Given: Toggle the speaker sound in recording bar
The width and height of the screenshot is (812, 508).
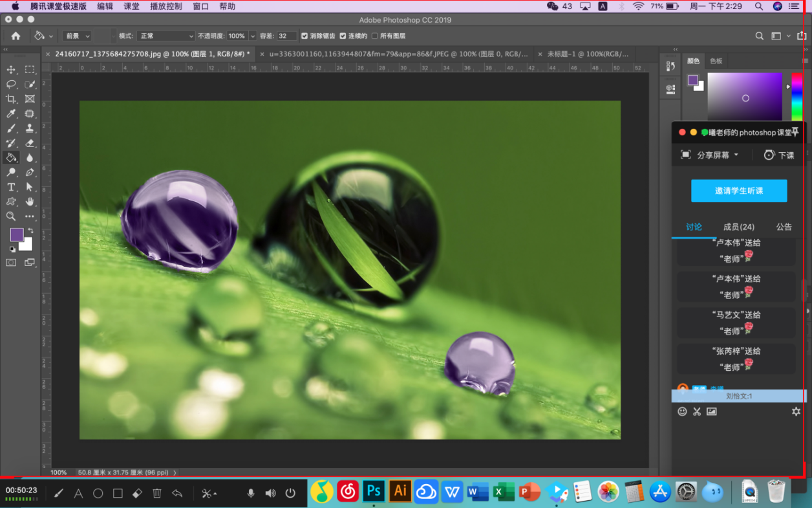Looking at the screenshot, I should tap(270, 493).
